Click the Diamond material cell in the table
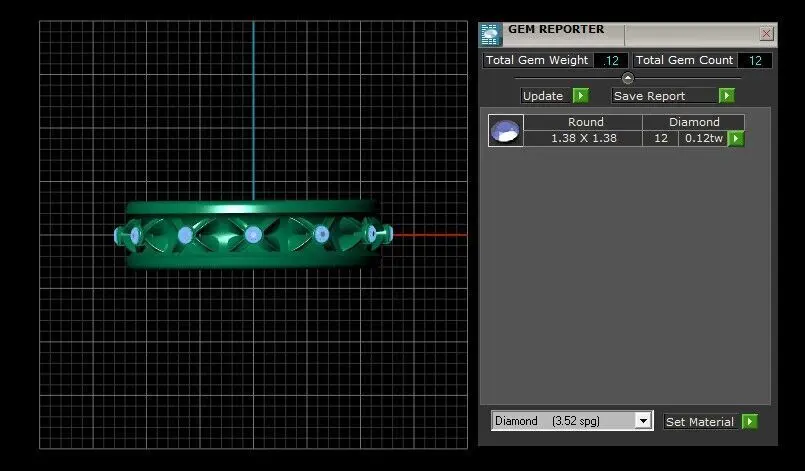This screenshot has width=805, height=471. [694, 122]
